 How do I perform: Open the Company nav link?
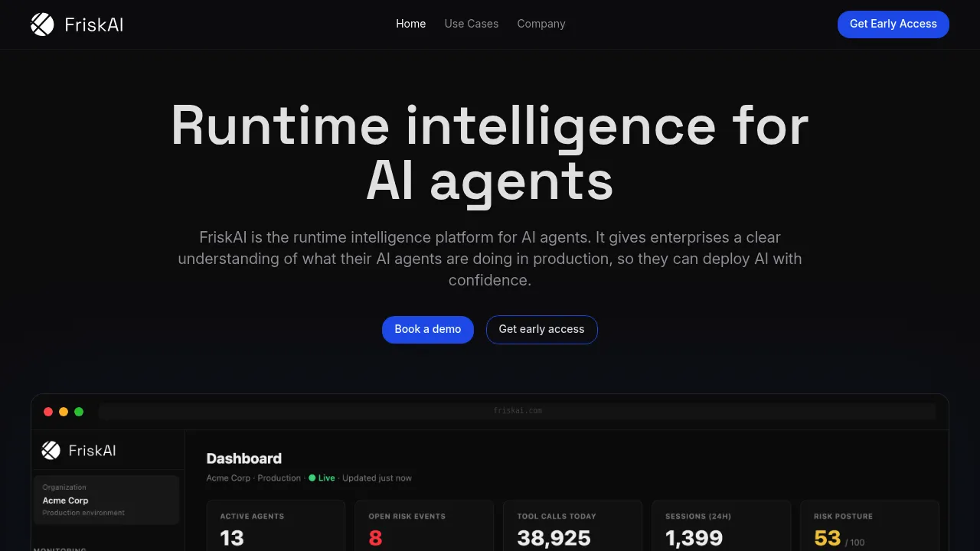541,24
